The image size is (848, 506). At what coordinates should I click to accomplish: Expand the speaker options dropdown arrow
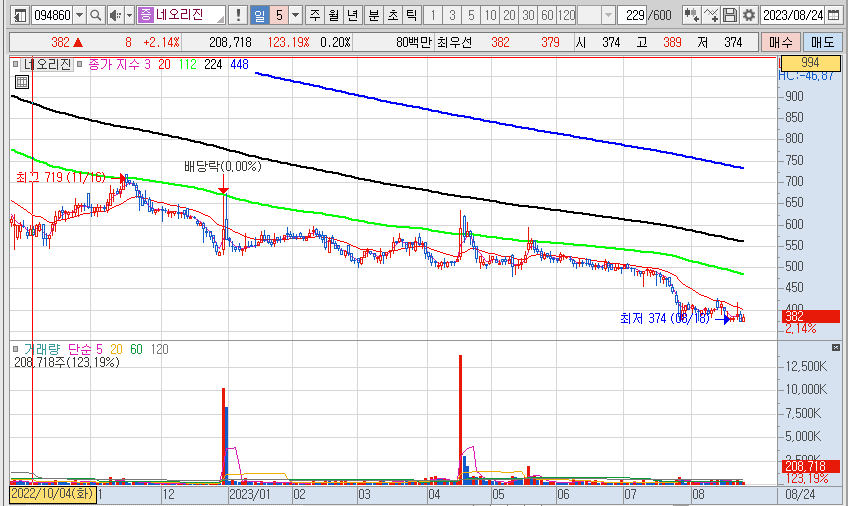tap(129, 15)
